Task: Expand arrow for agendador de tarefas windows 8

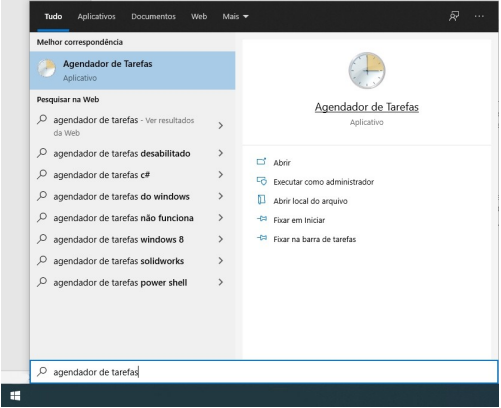Action: click(x=220, y=239)
